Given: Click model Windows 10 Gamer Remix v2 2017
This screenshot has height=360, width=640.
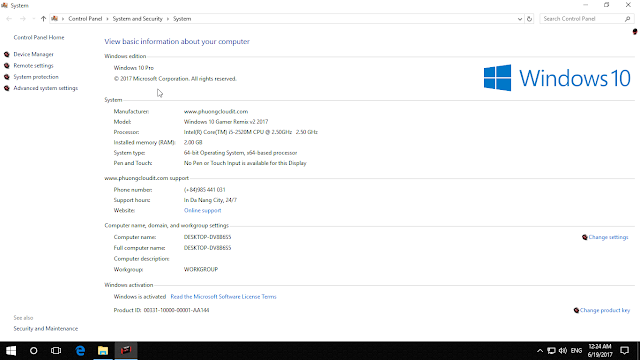Looking at the screenshot, I should pyautogui.click(x=226, y=122).
